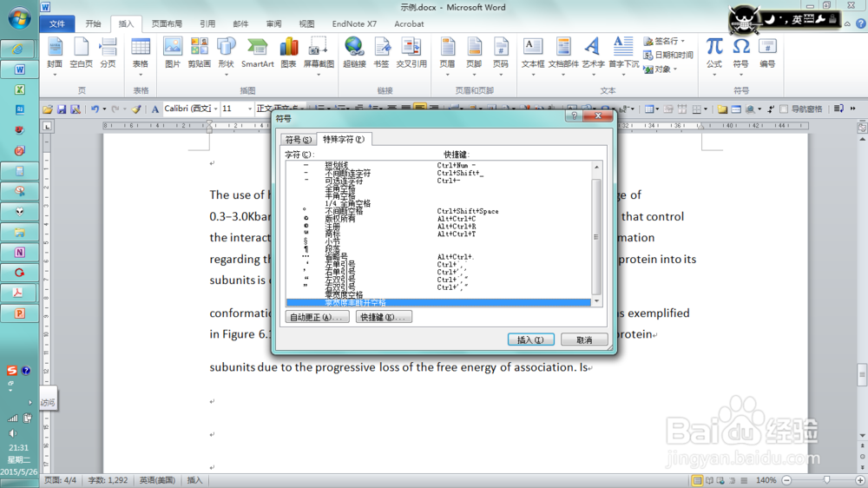Open the font name Calibri combo box
The image size is (868, 488).
point(190,109)
